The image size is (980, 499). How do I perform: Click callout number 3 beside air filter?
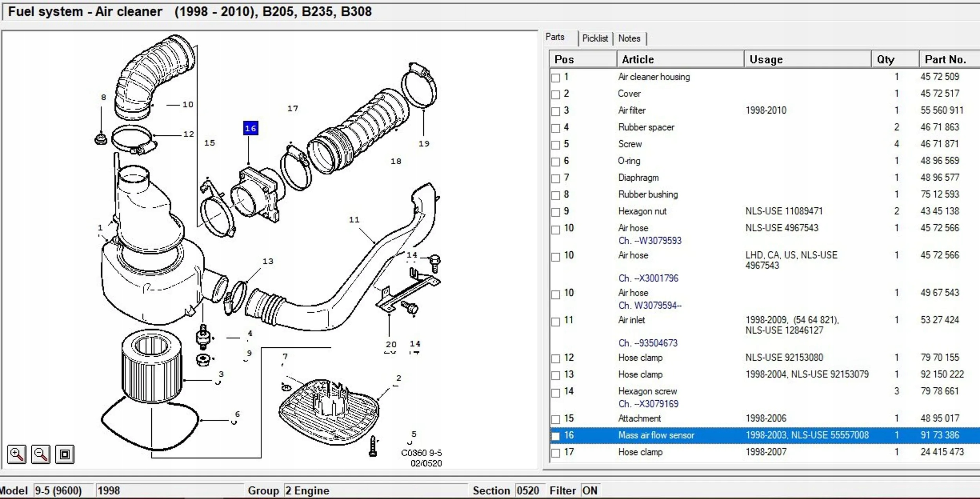tap(221, 374)
